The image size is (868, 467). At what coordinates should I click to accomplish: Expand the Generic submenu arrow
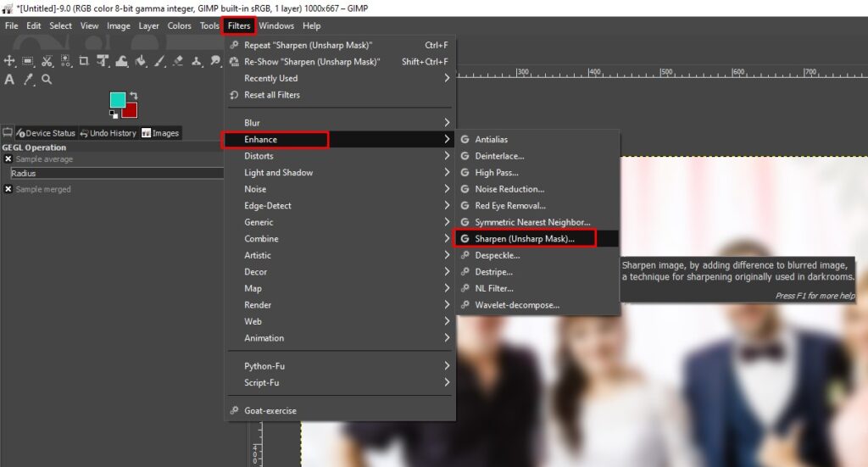[447, 222]
